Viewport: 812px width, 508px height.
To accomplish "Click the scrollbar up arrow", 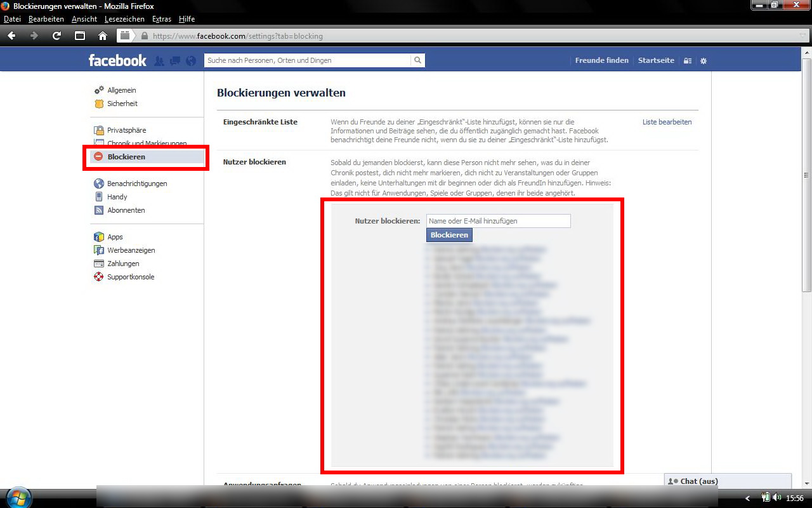I will coord(807,52).
